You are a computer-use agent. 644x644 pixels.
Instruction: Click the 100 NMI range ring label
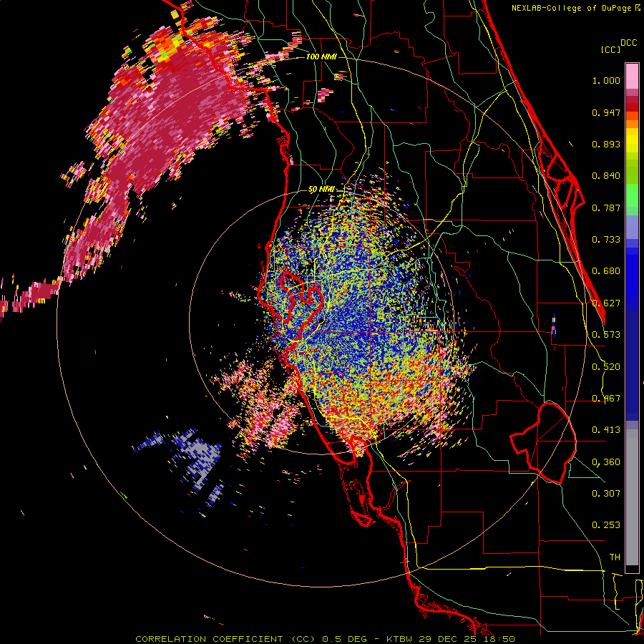(321, 57)
